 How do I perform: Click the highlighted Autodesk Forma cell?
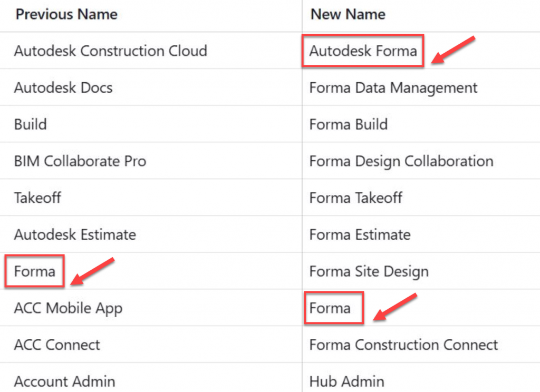pyautogui.click(x=363, y=51)
